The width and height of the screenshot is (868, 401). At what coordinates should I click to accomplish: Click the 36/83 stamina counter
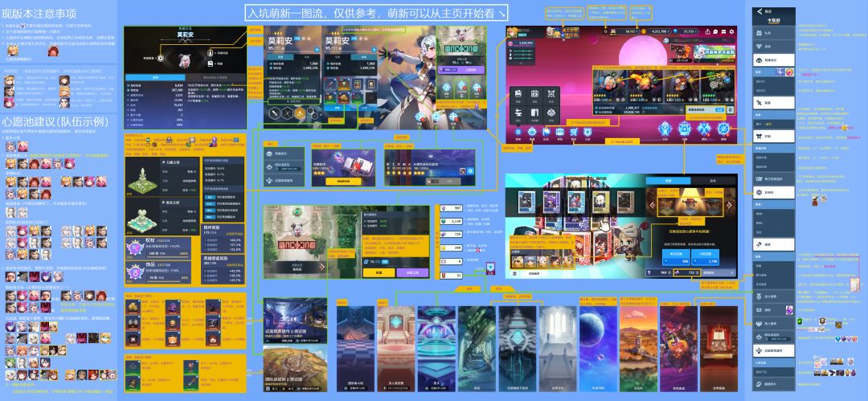pyautogui.click(x=625, y=31)
